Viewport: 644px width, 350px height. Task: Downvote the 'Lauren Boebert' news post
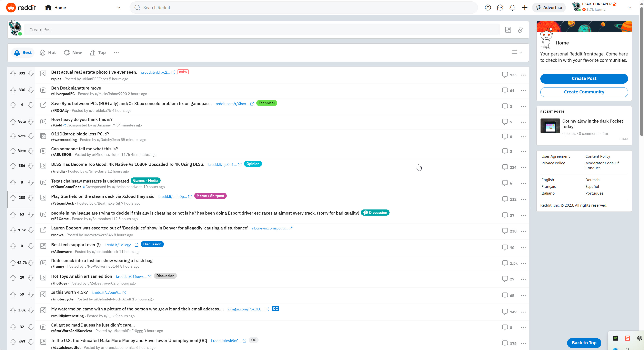click(x=31, y=230)
